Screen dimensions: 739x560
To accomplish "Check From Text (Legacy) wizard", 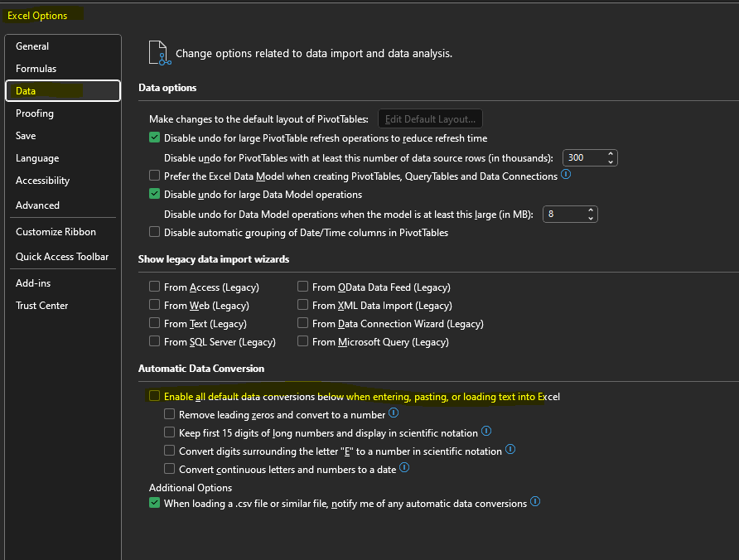I will coord(155,323).
